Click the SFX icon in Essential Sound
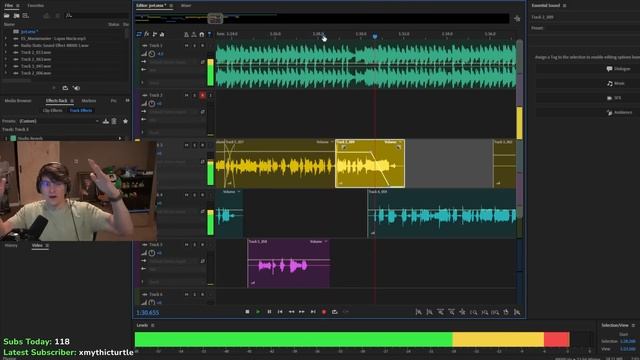The image size is (640, 360). click(609, 98)
